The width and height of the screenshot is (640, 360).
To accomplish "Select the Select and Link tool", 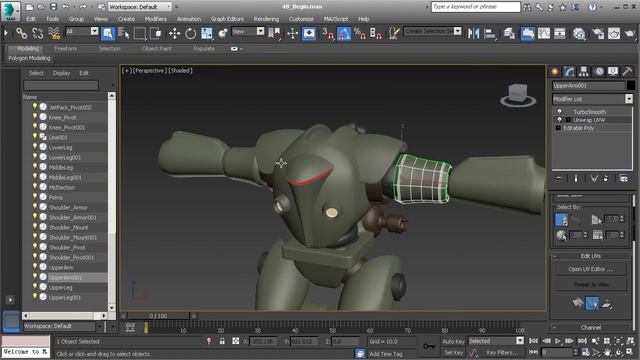I will coord(21,33).
